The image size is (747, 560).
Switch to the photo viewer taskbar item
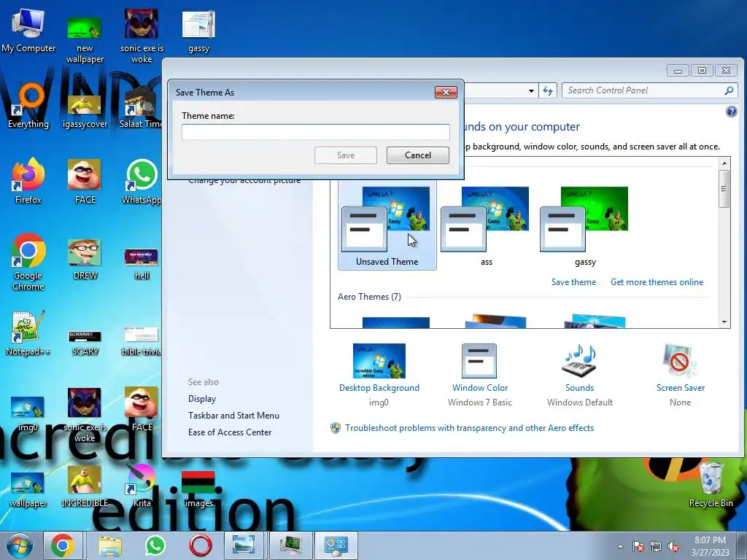coord(244,545)
